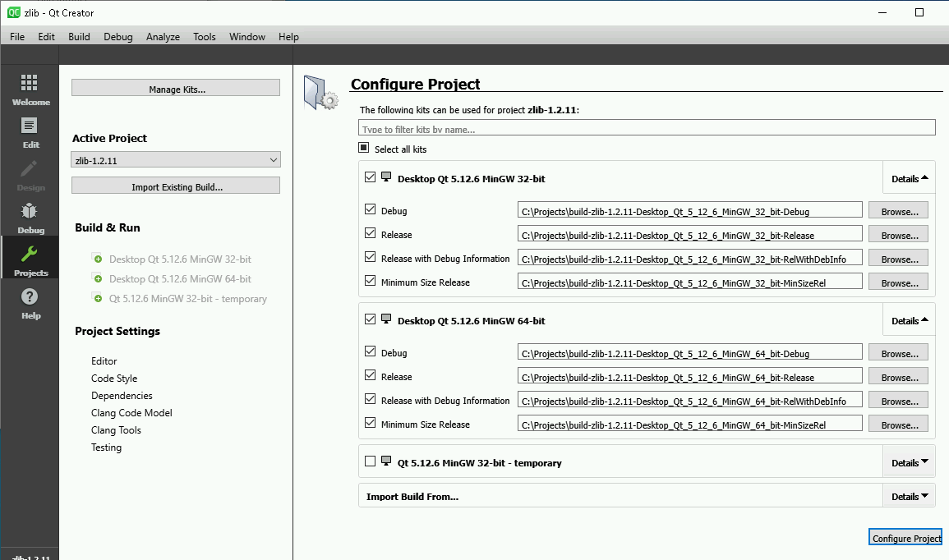Open Code Style project settings
This screenshot has width=949, height=560.
[x=114, y=378]
